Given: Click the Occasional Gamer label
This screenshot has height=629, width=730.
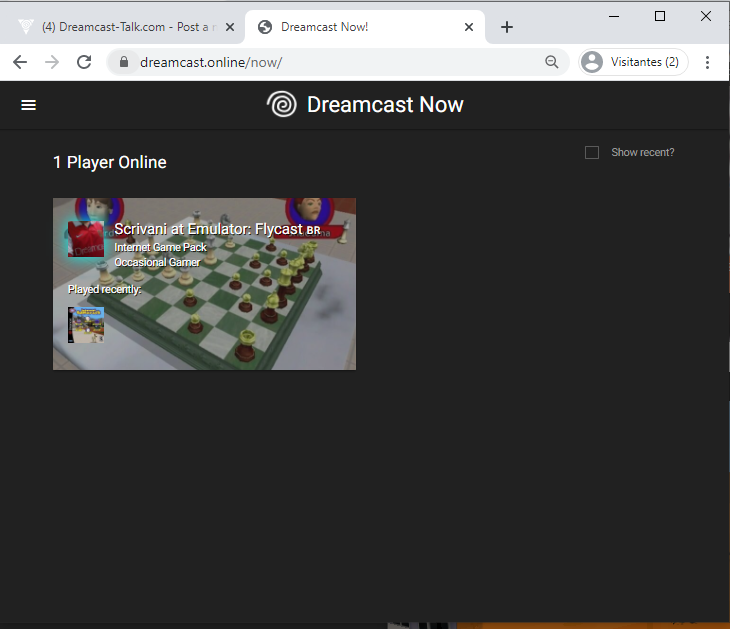Looking at the screenshot, I should click(x=157, y=262).
